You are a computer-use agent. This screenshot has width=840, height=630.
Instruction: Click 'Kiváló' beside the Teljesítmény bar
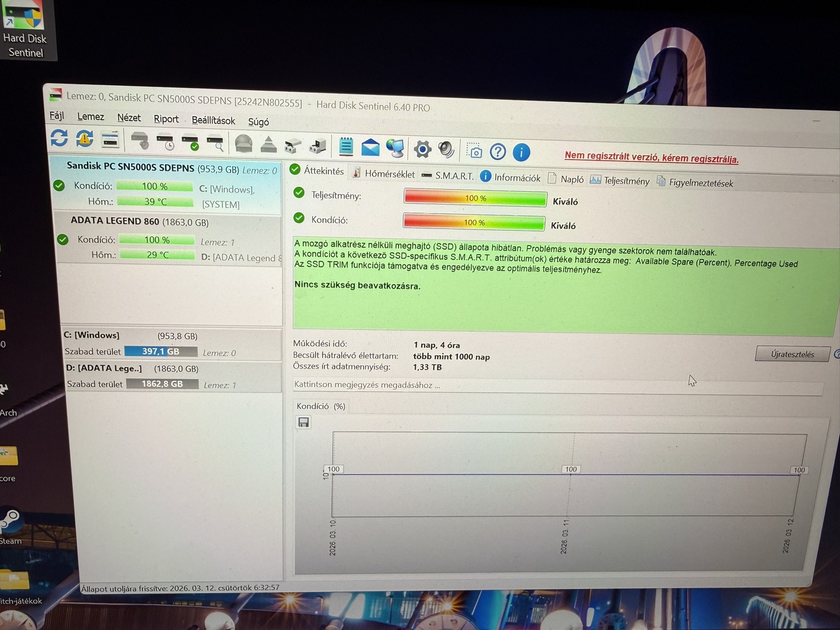pos(565,201)
